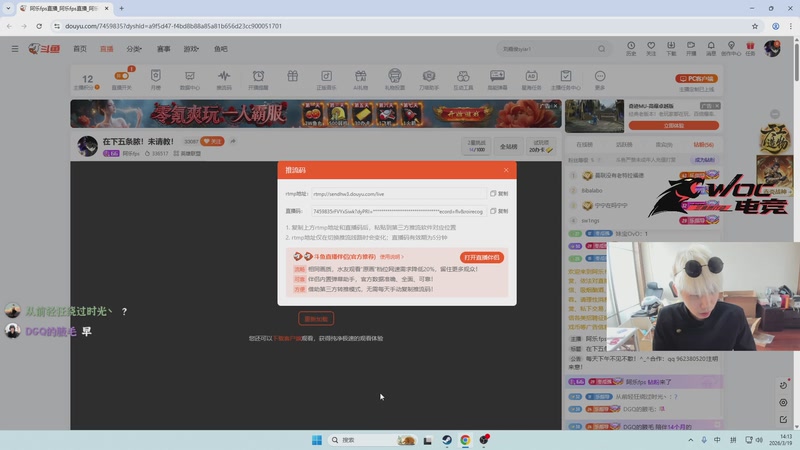Open the 智能弹幕 chat icon
Image resolution: width=800 pixels, height=450 pixels.
coord(497,80)
